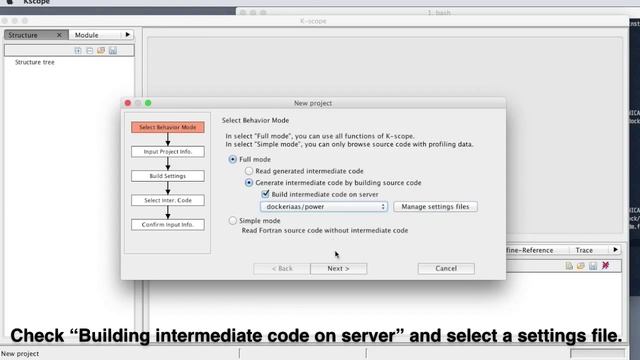640x360 pixels.
Task: Click the red X clear icon in Trace panel
Action: pyautogui.click(x=605, y=266)
